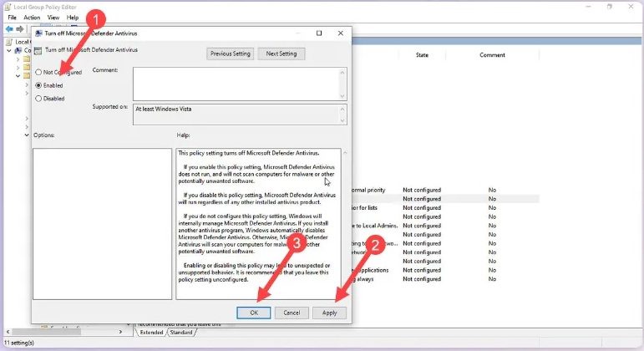Click the Supported on box scroll-down arrow
The width and height of the screenshot is (644, 351).
click(342, 121)
